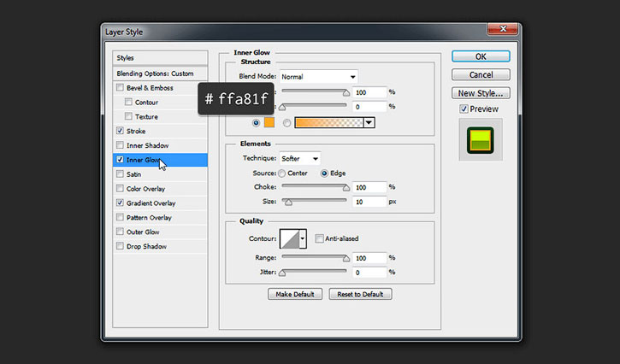Image resolution: width=620 pixels, height=364 pixels.
Task: Enable the Contour effect checkbox
Action: 128,102
